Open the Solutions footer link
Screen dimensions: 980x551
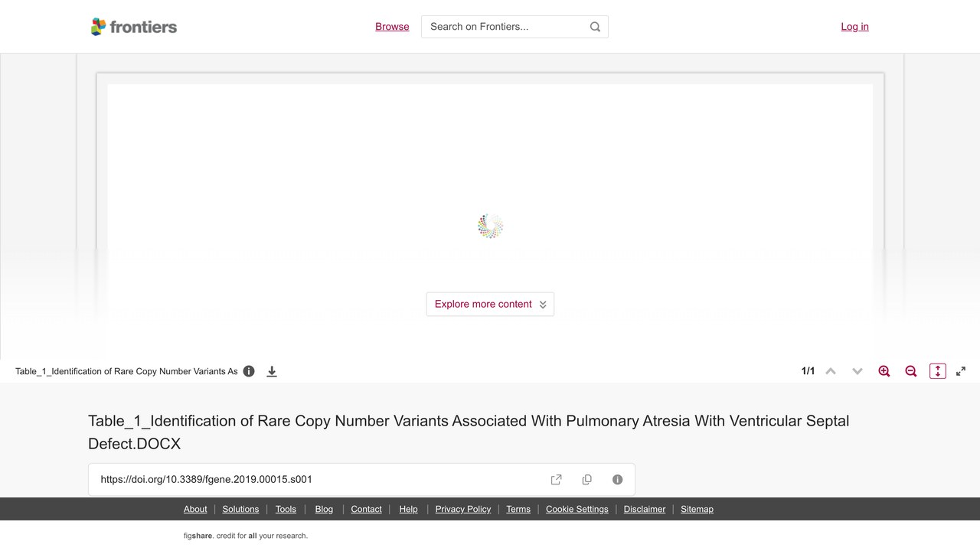(x=240, y=509)
